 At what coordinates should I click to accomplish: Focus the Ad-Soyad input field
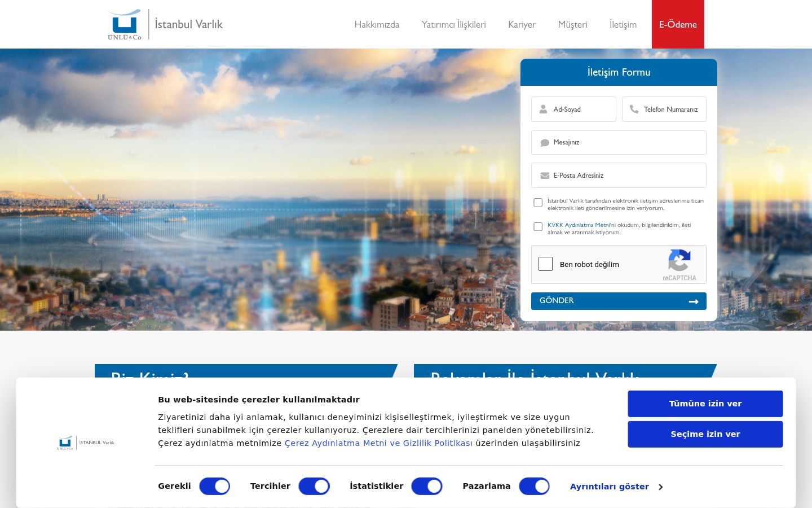573,109
